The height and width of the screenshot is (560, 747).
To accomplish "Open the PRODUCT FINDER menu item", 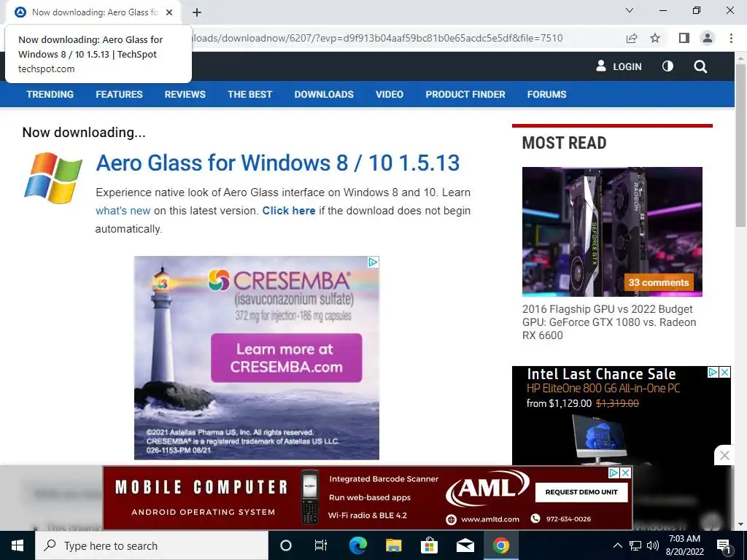I will 465,94.
